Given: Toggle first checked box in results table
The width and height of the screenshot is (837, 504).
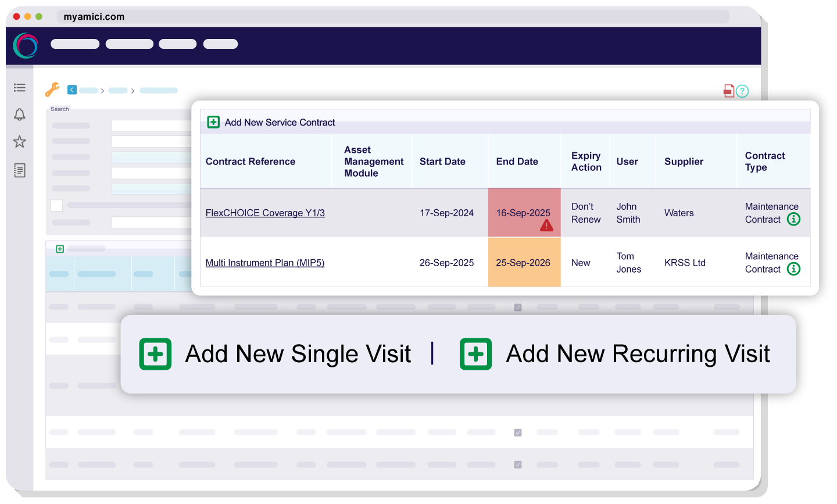Looking at the screenshot, I should pos(518,308).
